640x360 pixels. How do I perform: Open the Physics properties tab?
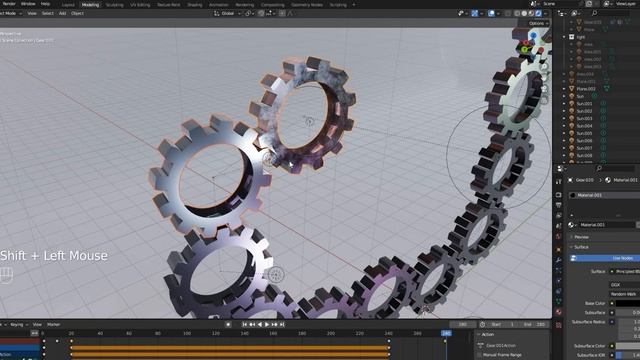coord(559,281)
